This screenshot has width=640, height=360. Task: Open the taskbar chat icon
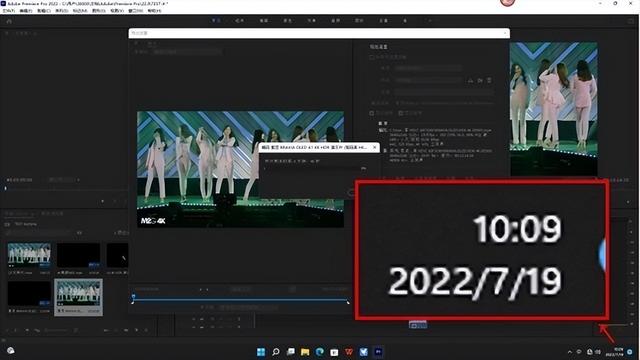[x=291, y=352]
